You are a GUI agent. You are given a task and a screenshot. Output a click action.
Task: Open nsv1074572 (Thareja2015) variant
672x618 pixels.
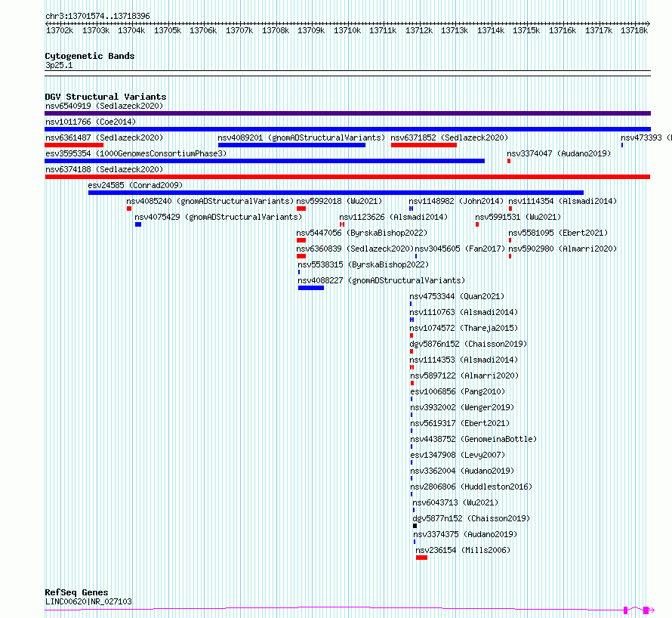pyautogui.click(x=464, y=328)
